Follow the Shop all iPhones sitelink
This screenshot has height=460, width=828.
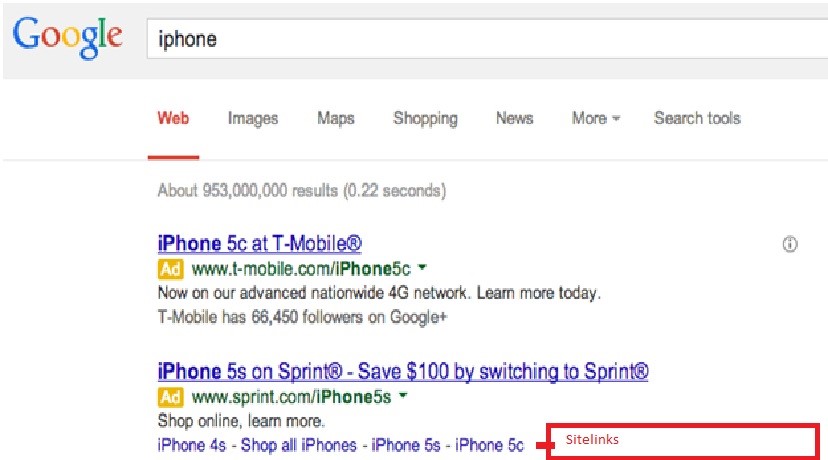(x=300, y=444)
